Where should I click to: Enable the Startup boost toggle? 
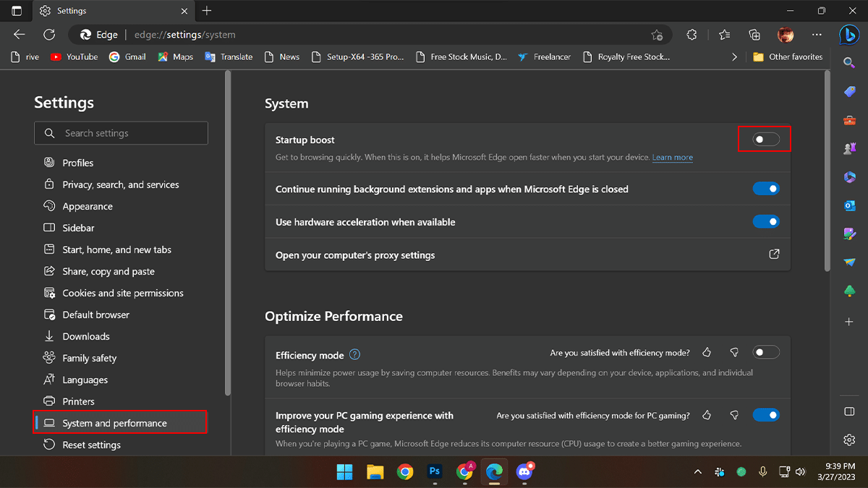coord(766,140)
